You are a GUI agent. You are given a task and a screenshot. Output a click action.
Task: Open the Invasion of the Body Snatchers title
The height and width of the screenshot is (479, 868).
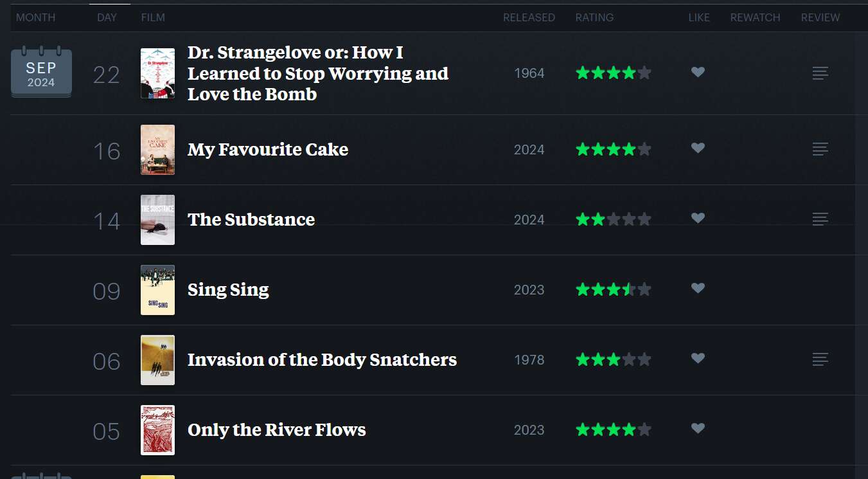pyautogui.click(x=322, y=360)
